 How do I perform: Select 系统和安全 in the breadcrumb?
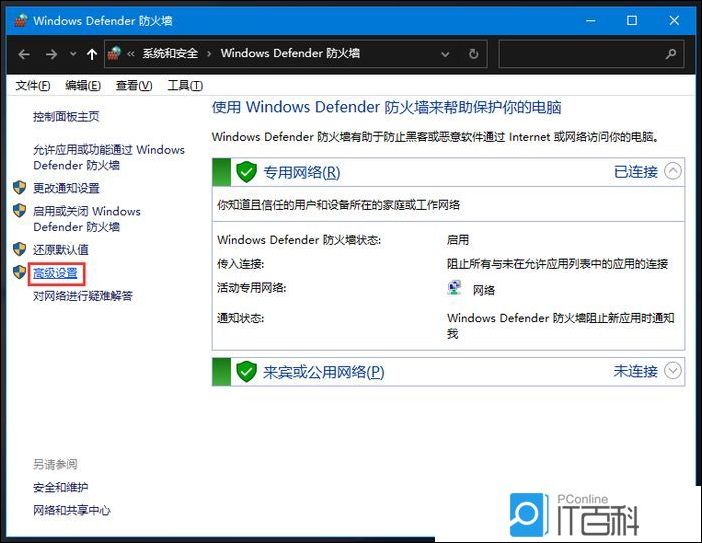click(170, 53)
